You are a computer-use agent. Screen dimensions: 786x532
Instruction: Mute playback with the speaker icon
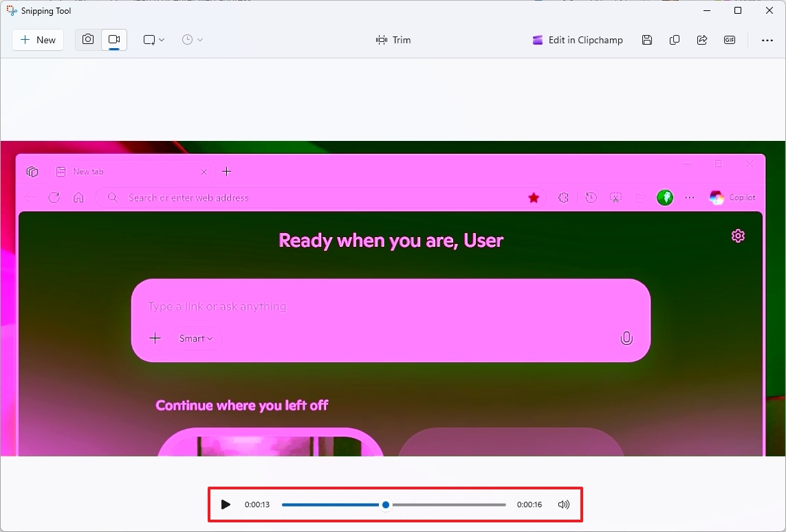pos(563,504)
